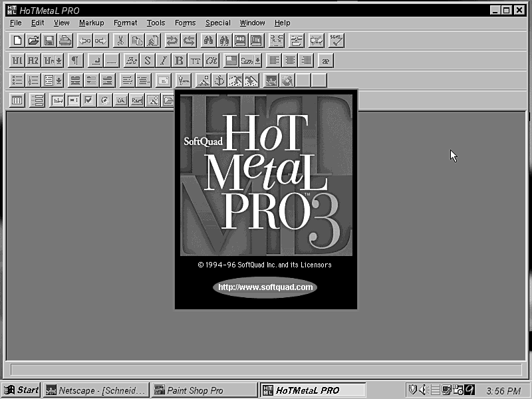Center text with the center-align icon
The height and width of the screenshot is (399, 532).
point(290,61)
